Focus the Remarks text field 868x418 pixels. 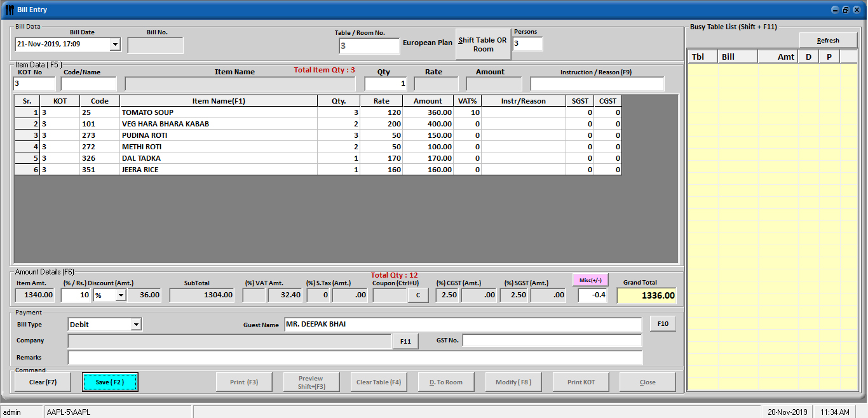click(355, 358)
